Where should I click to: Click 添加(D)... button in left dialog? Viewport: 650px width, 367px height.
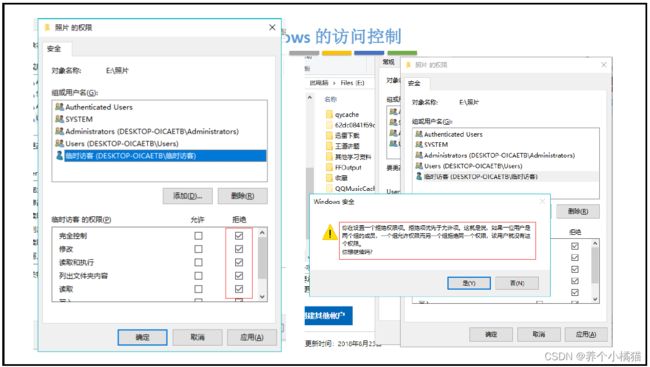pyautogui.click(x=187, y=196)
